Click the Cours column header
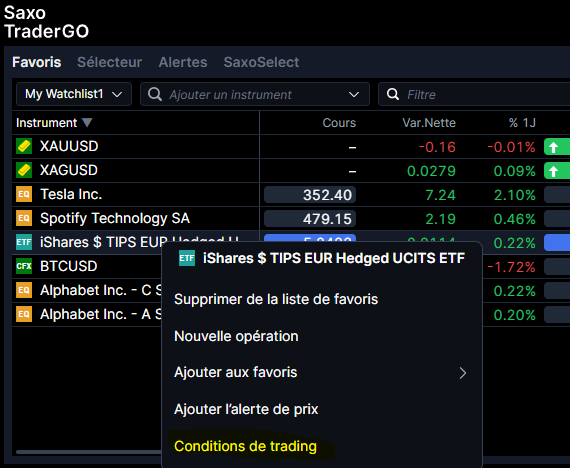This screenshot has height=468, width=570. pos(339,123)
